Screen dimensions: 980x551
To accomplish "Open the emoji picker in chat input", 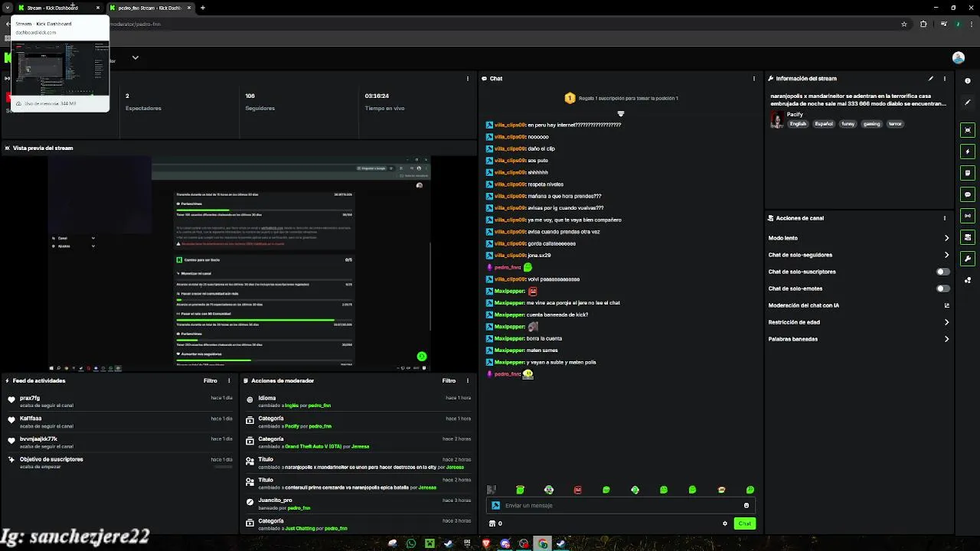I will click(746, 505).
